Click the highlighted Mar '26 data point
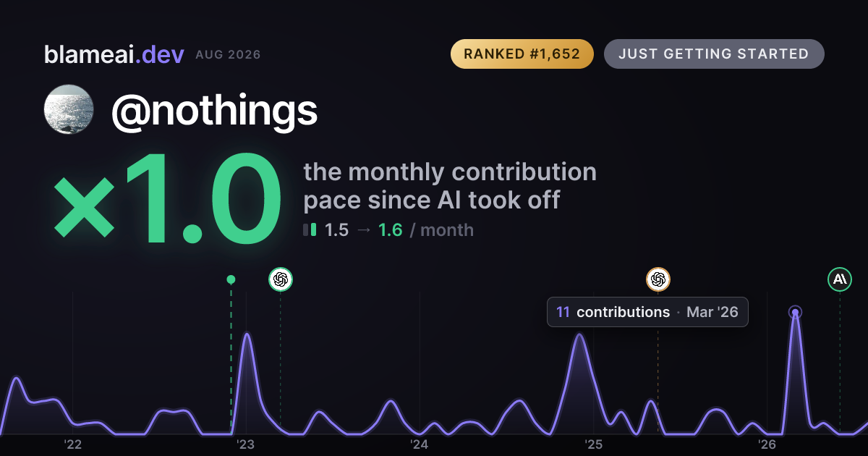 pos(795,313)
